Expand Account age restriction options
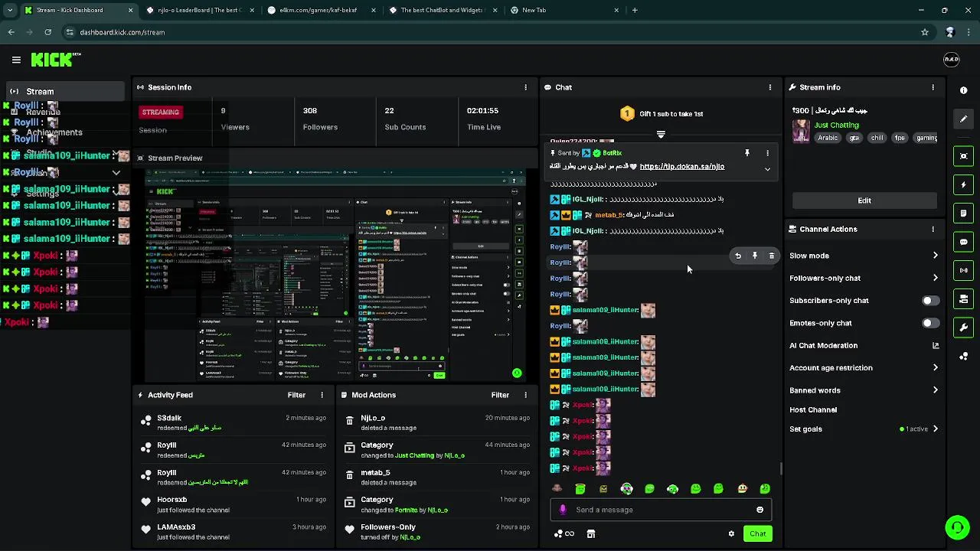Screen dimensions: 980x551 tap(935, 368)
